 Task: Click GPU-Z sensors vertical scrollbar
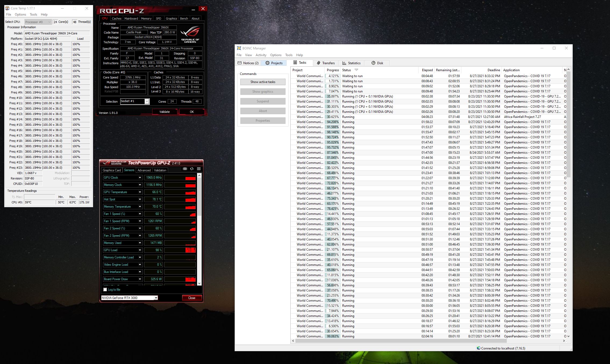199,196
